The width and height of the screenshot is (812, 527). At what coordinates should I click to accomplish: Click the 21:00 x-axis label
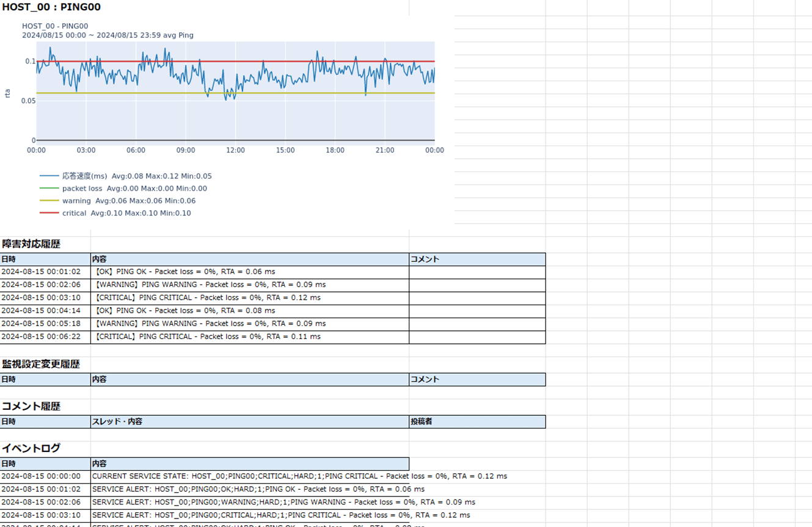tap(385, 150)
